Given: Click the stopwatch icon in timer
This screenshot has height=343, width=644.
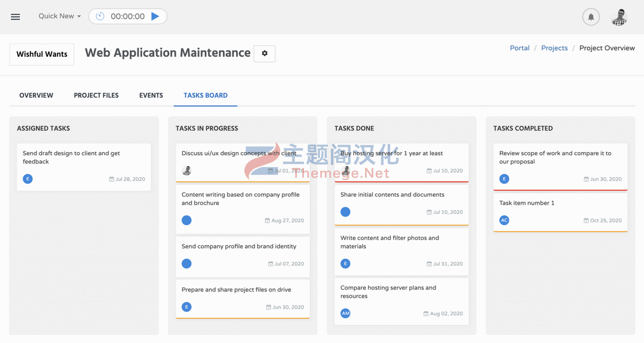Looking at the screenshot, I should pos(100,16).
